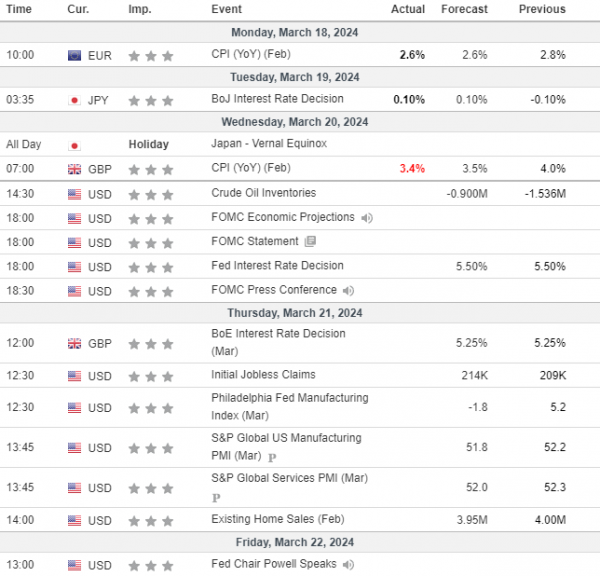This screenshot has width=600, height=576.
Task: Click the -1.8 Philadelphia Fed forecast value
Action: (x=478, y=407)
